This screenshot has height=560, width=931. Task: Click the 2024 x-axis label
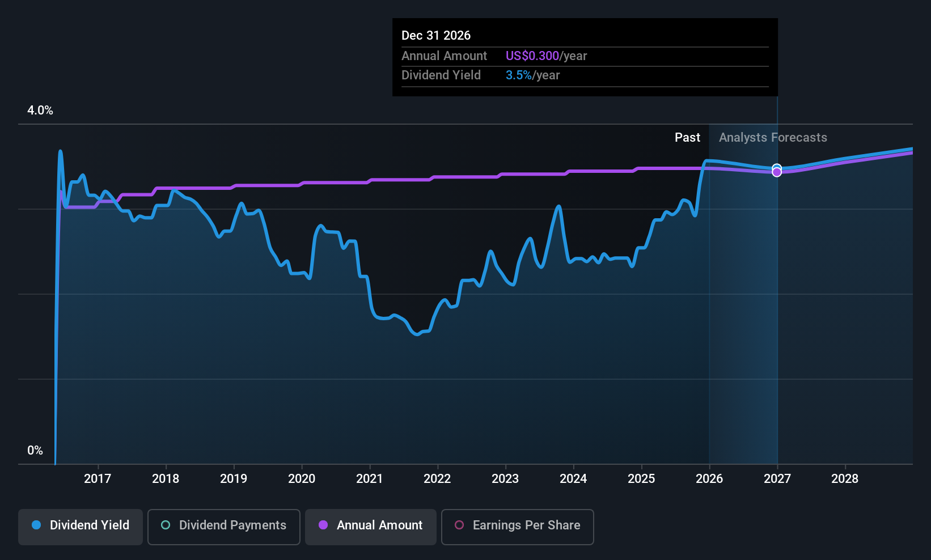click(573, 479)
